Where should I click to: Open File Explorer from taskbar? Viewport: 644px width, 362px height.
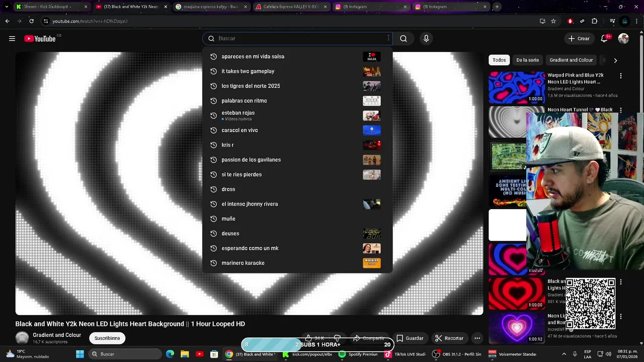[x=185, y=354]
